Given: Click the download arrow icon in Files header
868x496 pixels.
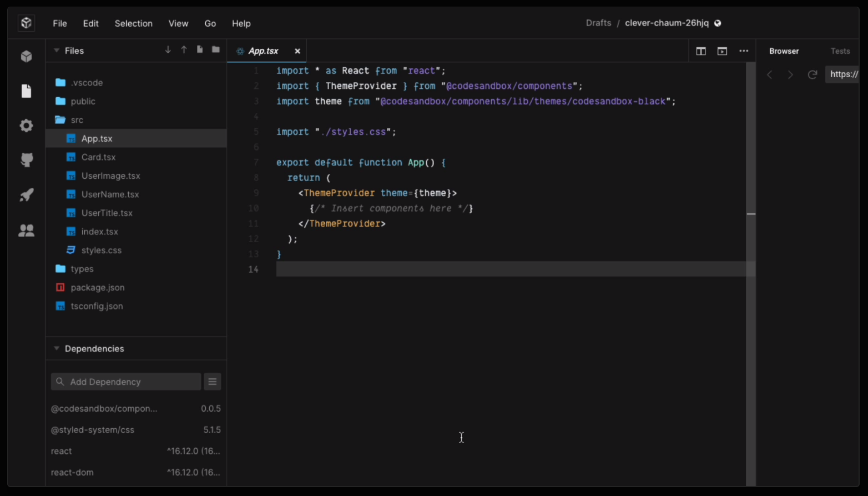Looking at the screenshot, I should (168, 50).
